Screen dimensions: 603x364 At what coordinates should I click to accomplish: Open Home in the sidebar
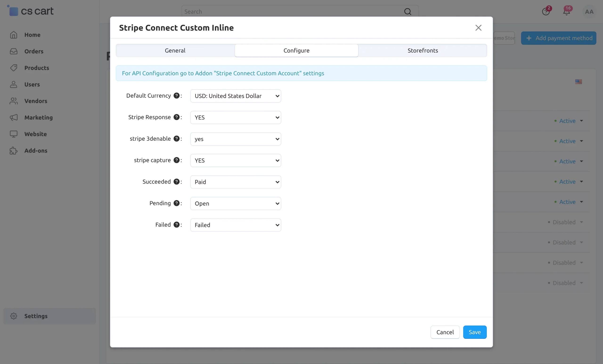50,35
